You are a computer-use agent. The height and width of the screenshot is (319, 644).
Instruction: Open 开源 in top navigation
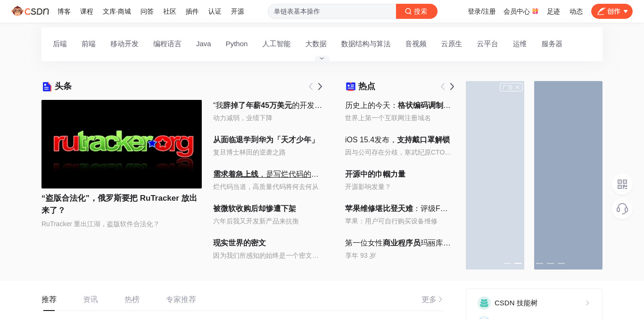click(238, 11)
